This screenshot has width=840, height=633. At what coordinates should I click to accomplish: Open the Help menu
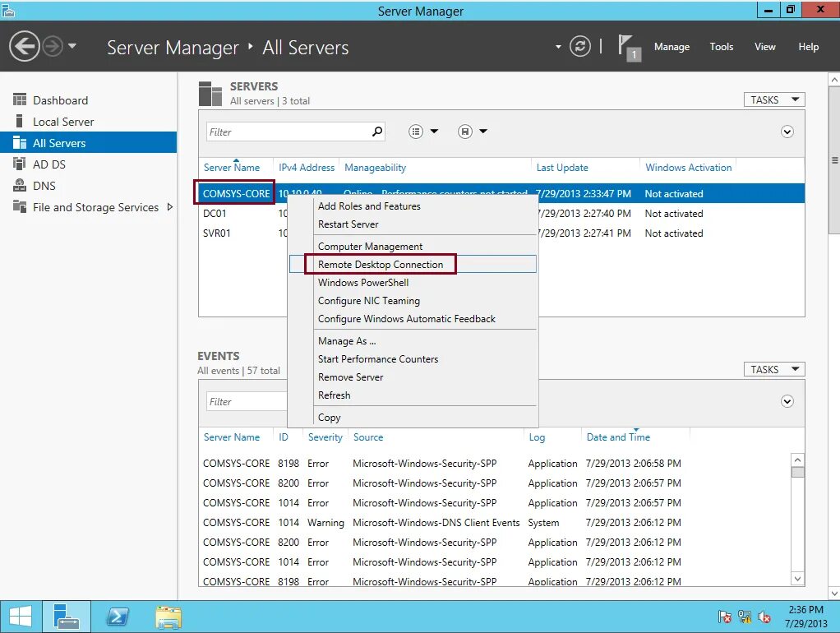coord(808,47)
